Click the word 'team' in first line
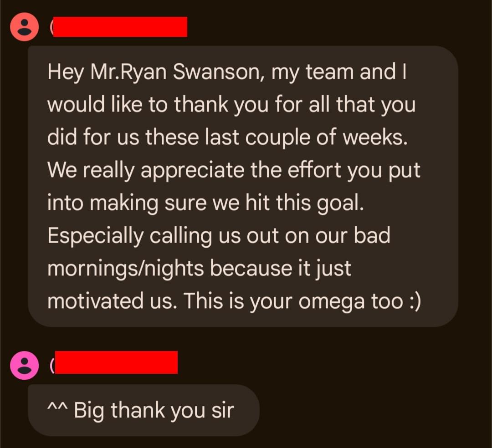 point(329,72)
